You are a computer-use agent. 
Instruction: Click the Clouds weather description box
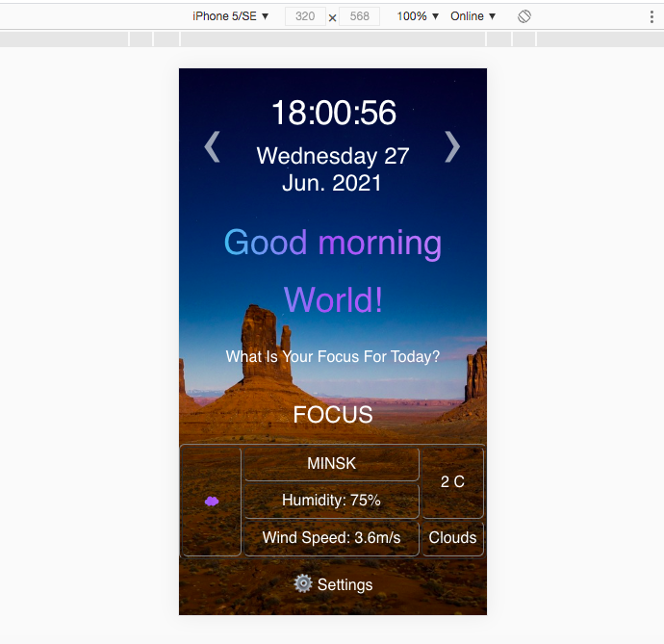click(x=452, y=538)
